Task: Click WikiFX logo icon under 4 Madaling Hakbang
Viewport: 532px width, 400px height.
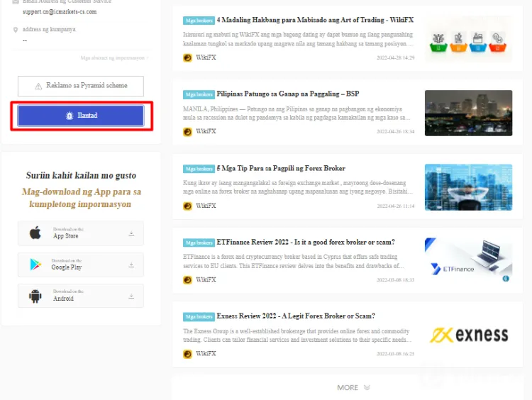Action: 188,57
